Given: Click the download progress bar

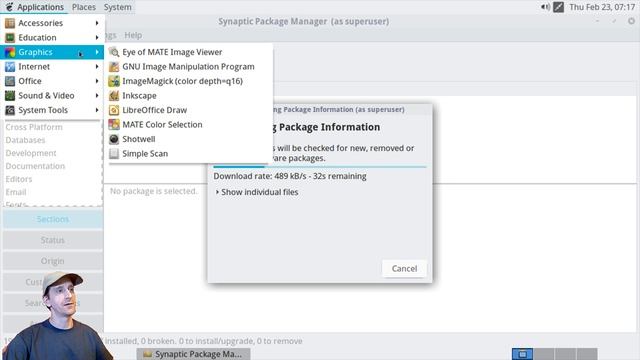Looking at the screenshot, I should 320,167.
